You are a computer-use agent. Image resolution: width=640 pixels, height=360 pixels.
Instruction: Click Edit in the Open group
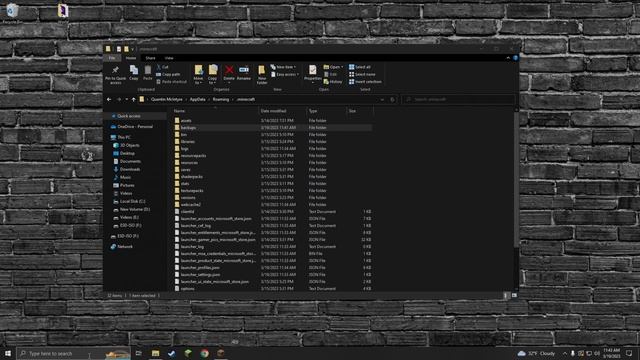(x=331, y=74)
